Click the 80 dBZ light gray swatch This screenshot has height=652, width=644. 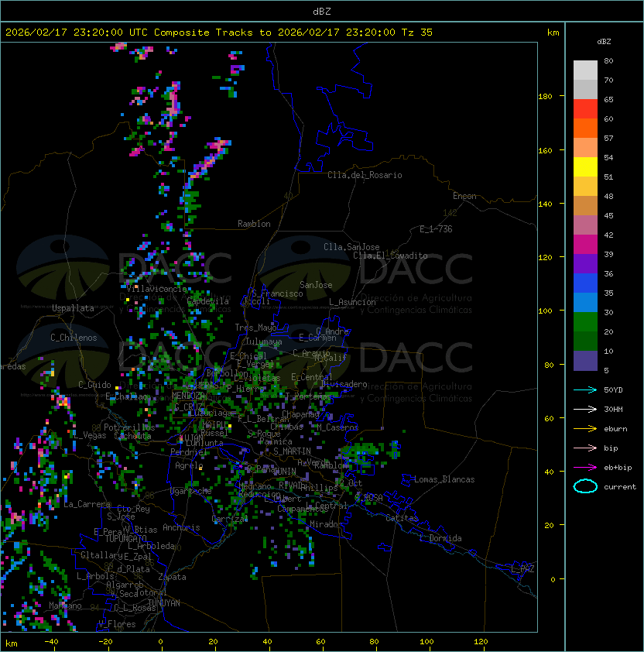pos(585,70)
